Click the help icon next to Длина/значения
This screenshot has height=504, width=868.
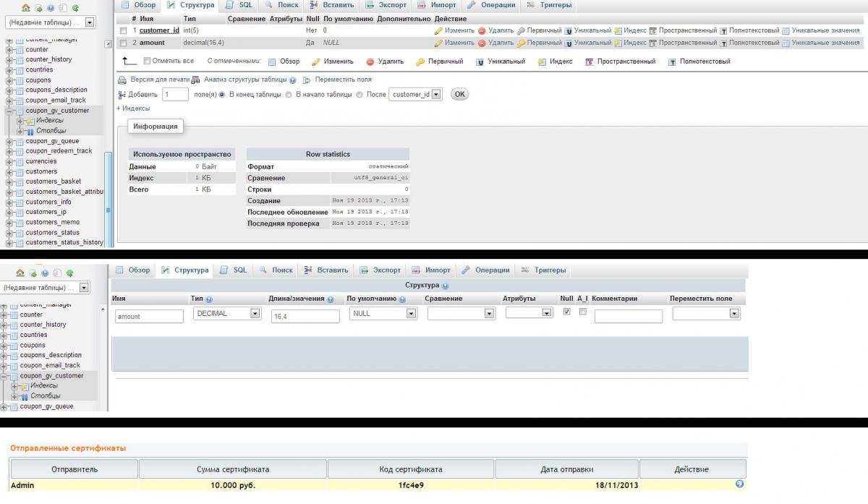(331, 299)
